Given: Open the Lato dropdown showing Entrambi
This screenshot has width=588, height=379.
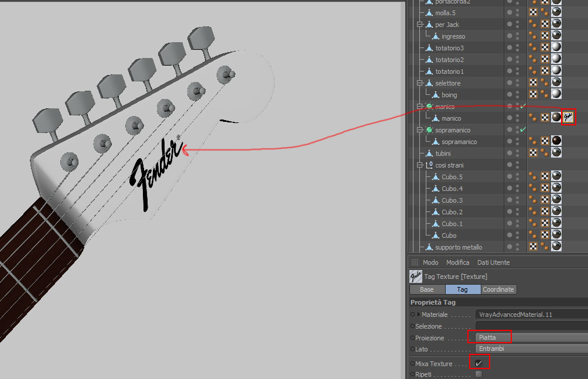Looking at the screenshot, I should pos(531,349).
